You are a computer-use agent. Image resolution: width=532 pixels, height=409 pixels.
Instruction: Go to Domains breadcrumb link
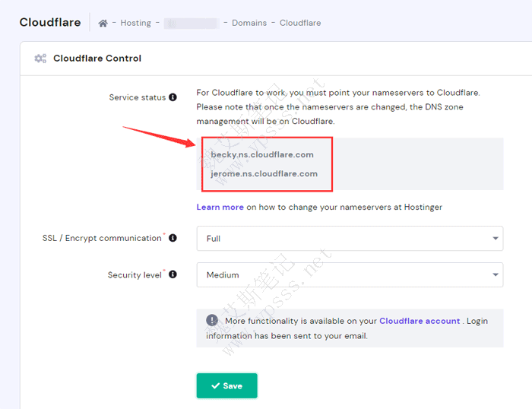(249, 23)
